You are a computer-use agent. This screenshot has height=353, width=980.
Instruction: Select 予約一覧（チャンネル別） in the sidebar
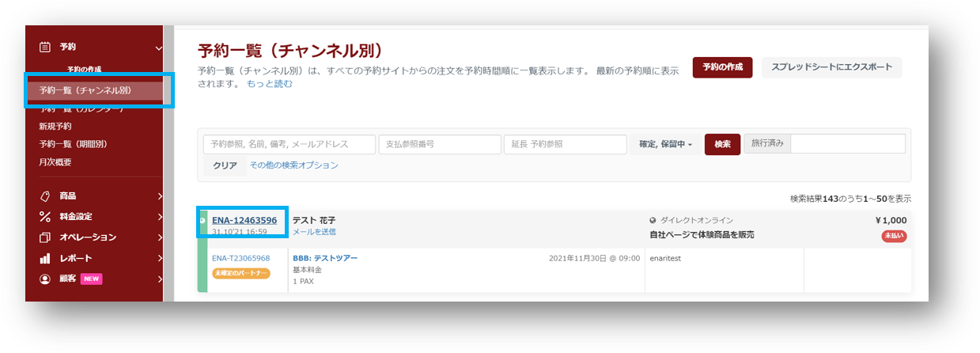85,91
